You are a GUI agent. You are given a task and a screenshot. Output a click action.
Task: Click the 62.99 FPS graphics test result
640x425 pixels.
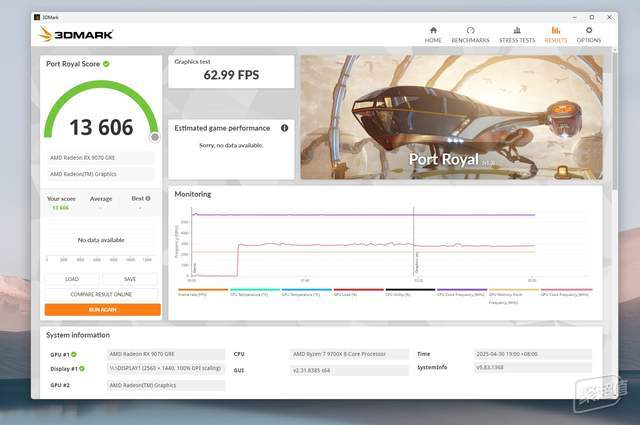coord(231,75)
